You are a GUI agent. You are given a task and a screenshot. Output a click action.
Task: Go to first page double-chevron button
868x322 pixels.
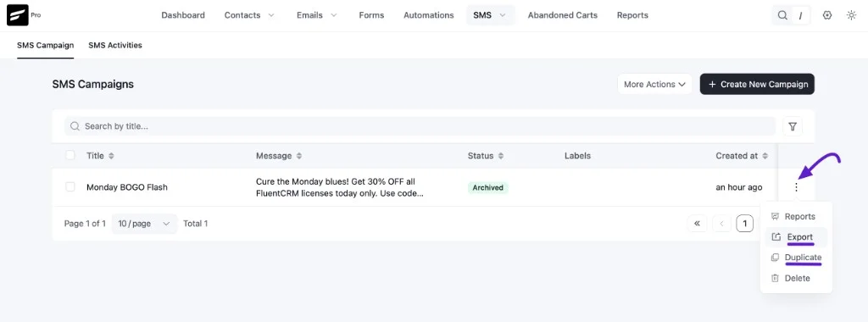point(697,224)
